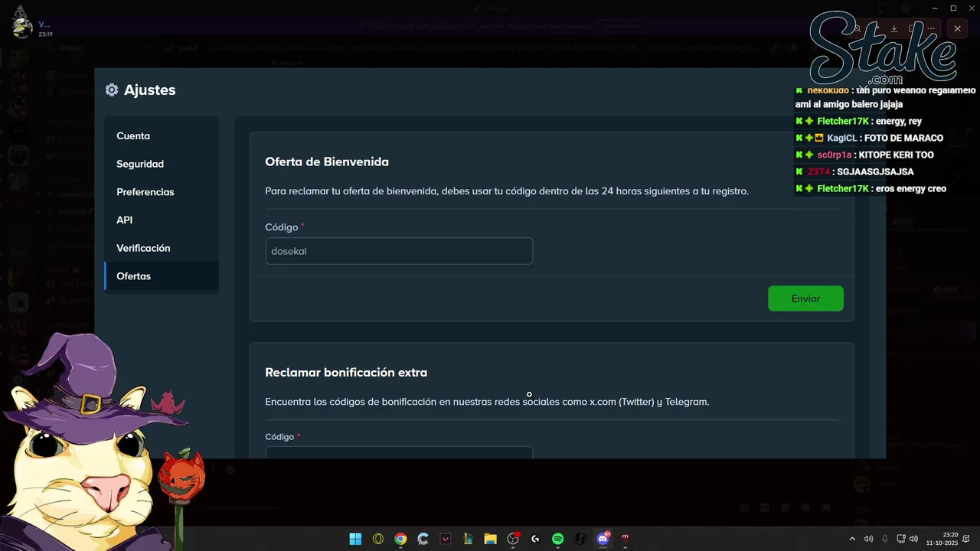Open the dark circular app icon in taskbar
The height and width of the screenshot is (551, 980).
tap(580, 539)
